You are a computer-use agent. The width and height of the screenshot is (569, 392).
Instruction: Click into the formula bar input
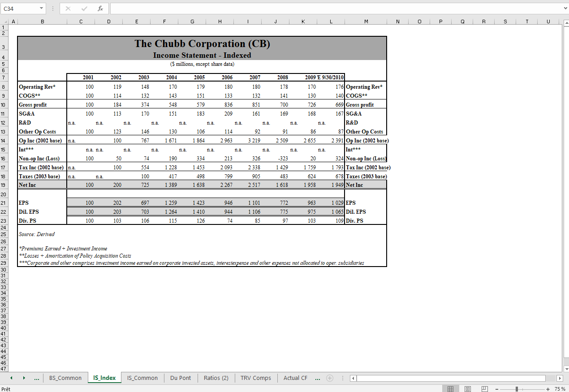point(335,9)
